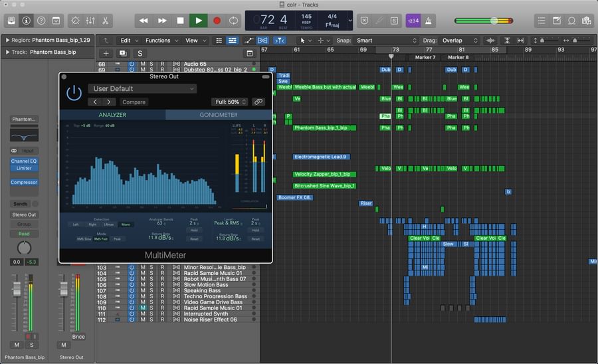Select RMS Fast analyzer mode
The width and height of the screenshot is (598, 364).
tap(101, 239)
